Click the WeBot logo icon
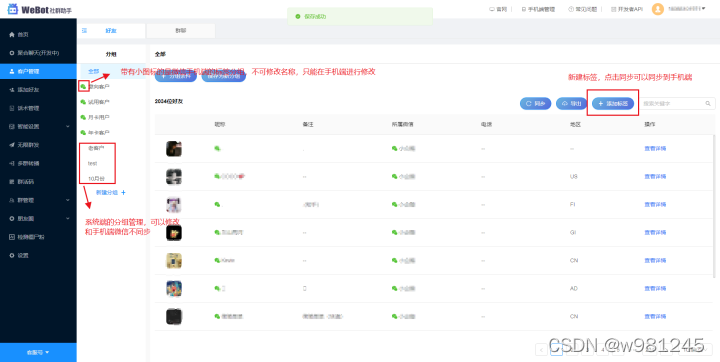Screen dimensions: 720x362 tap(13, 9)
